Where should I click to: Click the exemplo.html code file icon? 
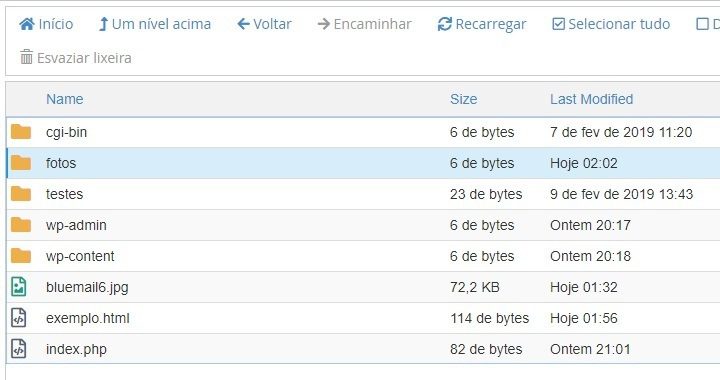(x=19, y=318)
